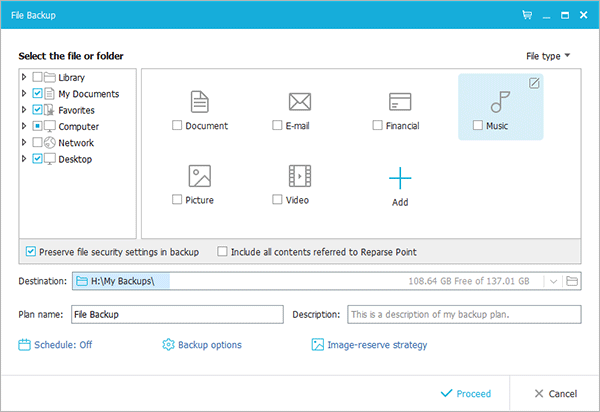Click the edit pencil icon on Music tile
Image resolution: width=600 pixels, height=412 pixels.
(534, 83)
